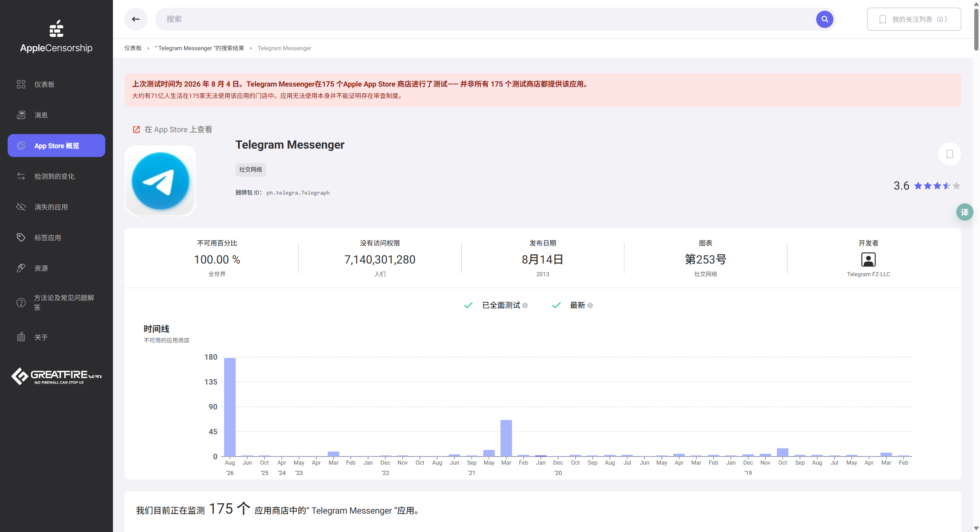The height and width of the screenshot is (532, 980).
Task: Click the Telegram FZ-LLC developer name
Action: (x=869, y=274)
